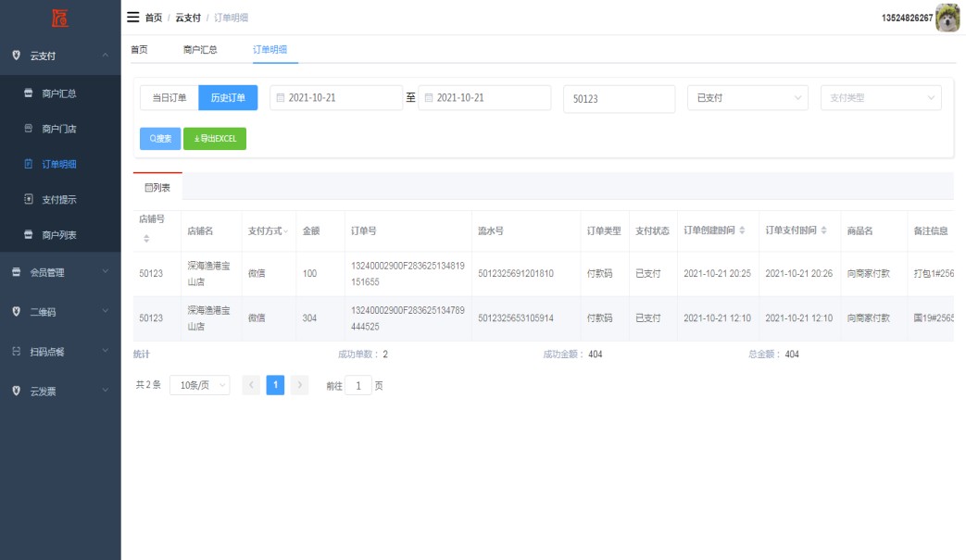The width and height of the screenshot is (966, 560).
Task: Open 商户门店 sidebar item
Action: [58, 129]
